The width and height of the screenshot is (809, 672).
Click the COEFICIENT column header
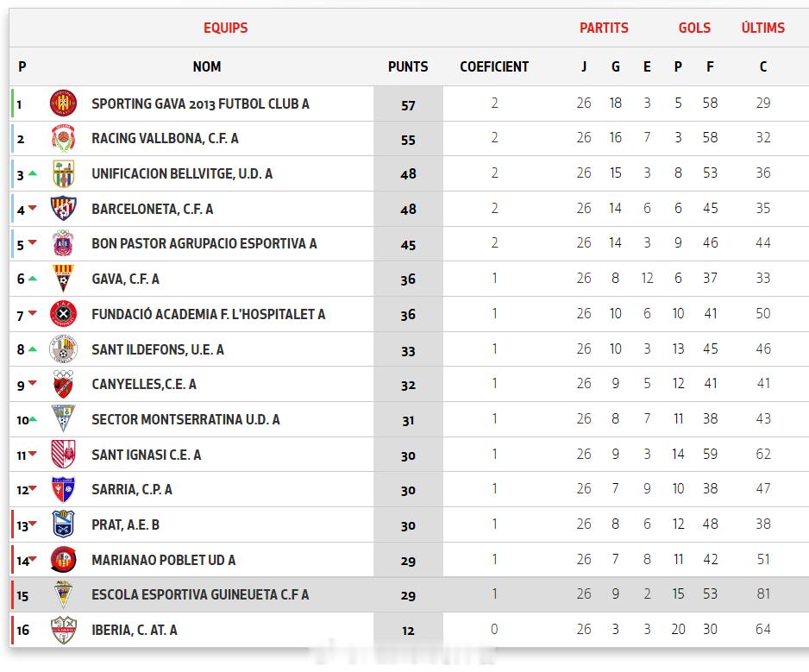493,66
